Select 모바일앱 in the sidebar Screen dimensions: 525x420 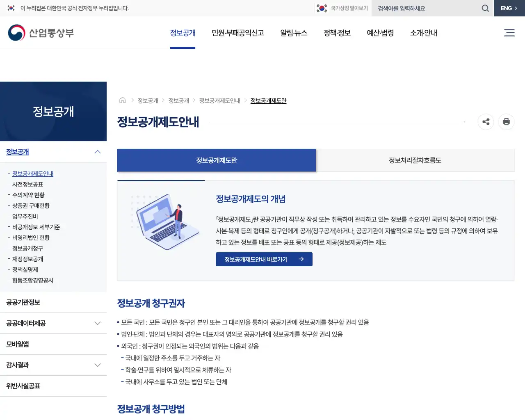coord(17,344)
